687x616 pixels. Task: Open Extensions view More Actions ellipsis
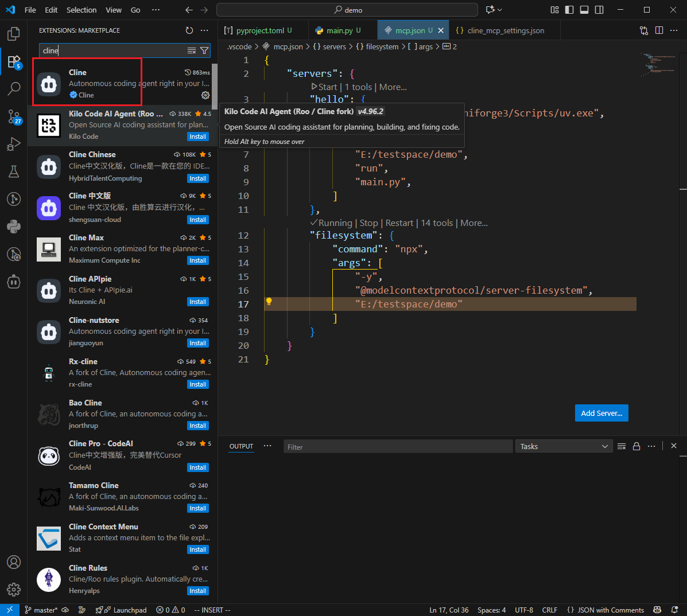click(x=204, y=30)
